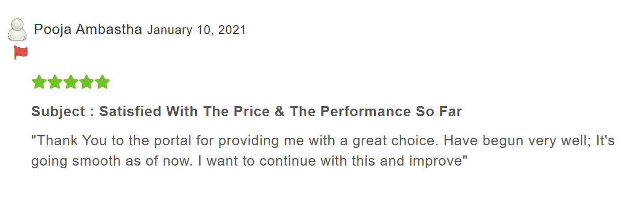
Task: Click the ampersand in the subject line
Action: click(279, 112)
